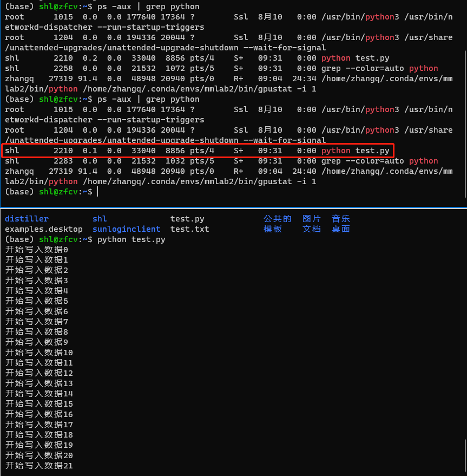This screenshot has height=476, width=467.
Task: Click the '0.2' CPU value of test.py process
Action: pos(90,58)
